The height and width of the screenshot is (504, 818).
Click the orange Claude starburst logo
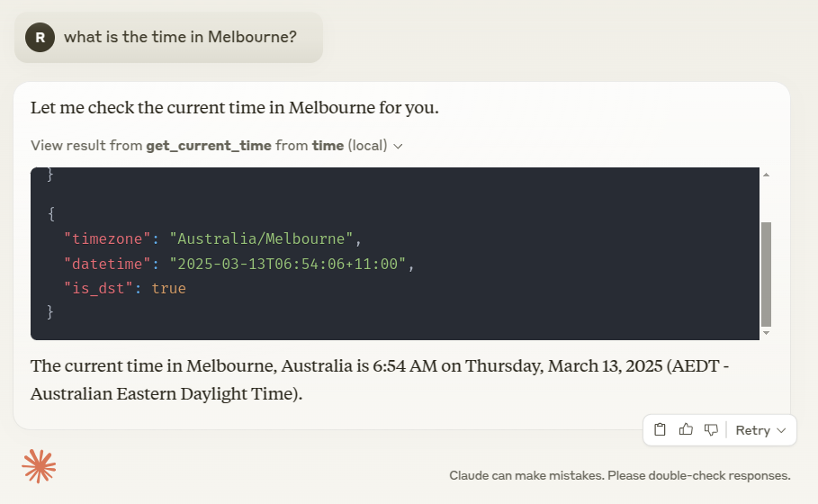39,466
